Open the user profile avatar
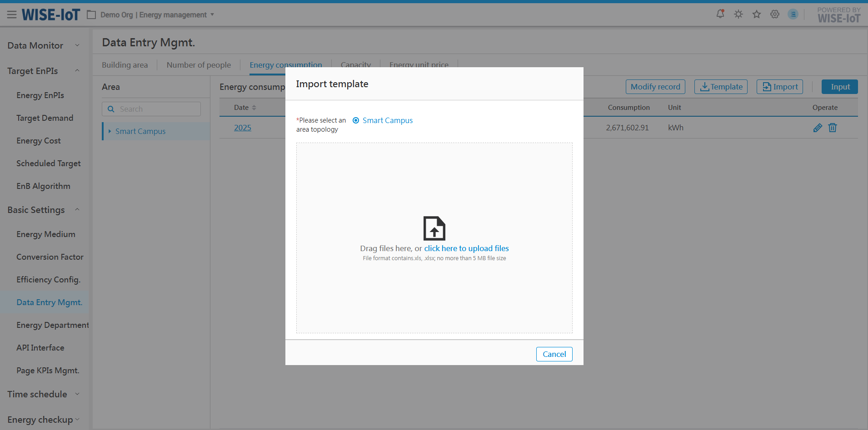Screen dimensions: 868x430 coord(793,14)
